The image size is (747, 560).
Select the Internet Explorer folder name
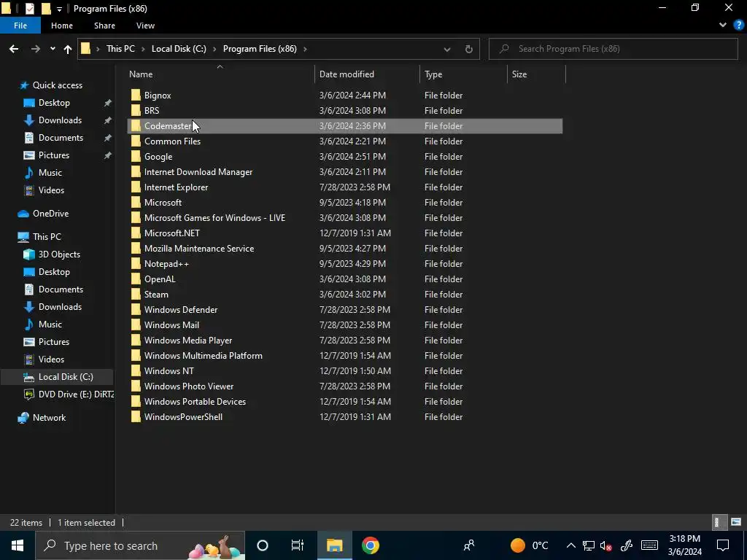pos(177,187)
